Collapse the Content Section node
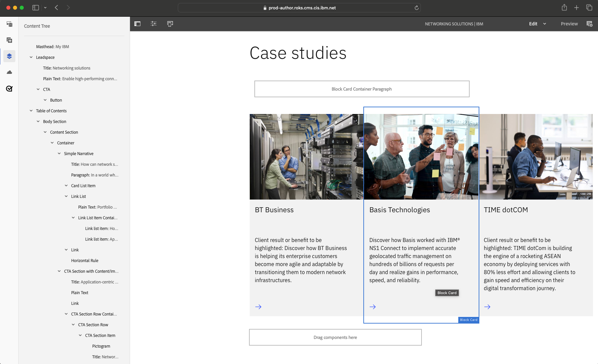 45,132
